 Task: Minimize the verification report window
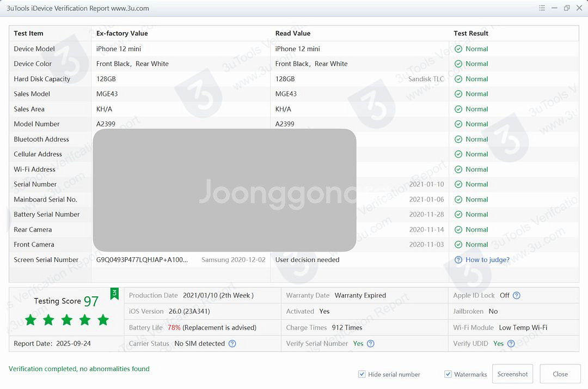coord(554,8)
